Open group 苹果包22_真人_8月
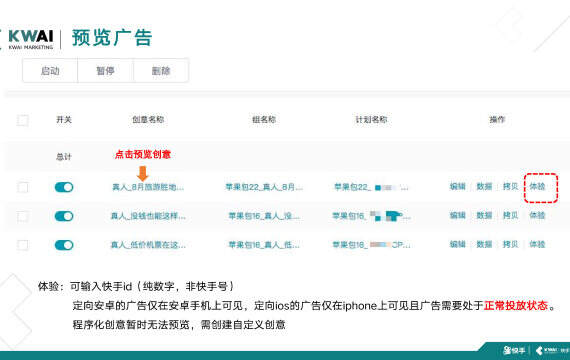 [264, 187]
